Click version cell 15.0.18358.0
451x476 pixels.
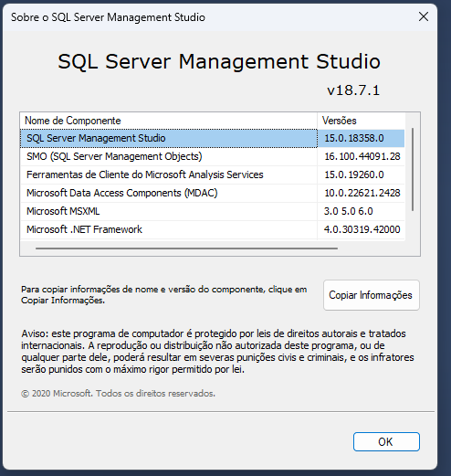coord(354,138)
